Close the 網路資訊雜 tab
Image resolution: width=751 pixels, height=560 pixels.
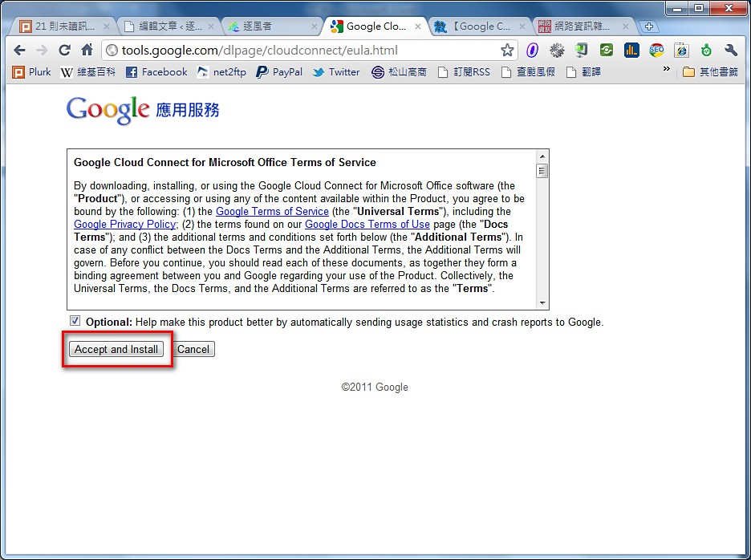[x=626, y=26]
